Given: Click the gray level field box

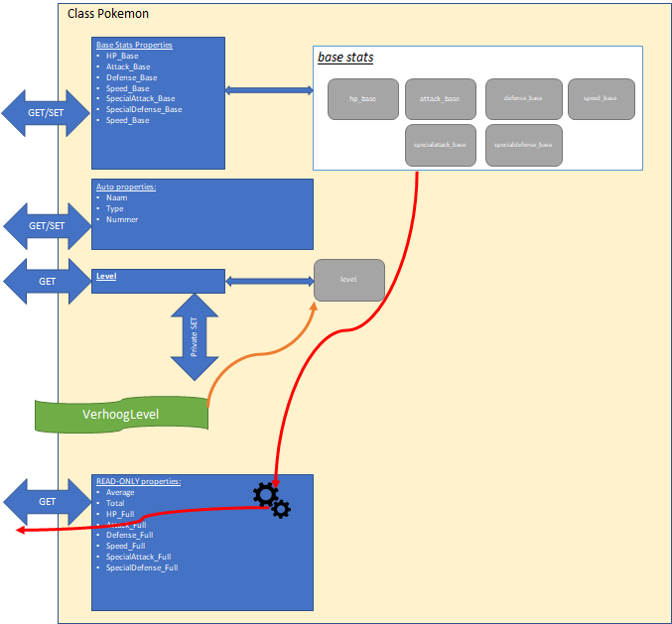Looking at the screenshot, I should 348,280.
